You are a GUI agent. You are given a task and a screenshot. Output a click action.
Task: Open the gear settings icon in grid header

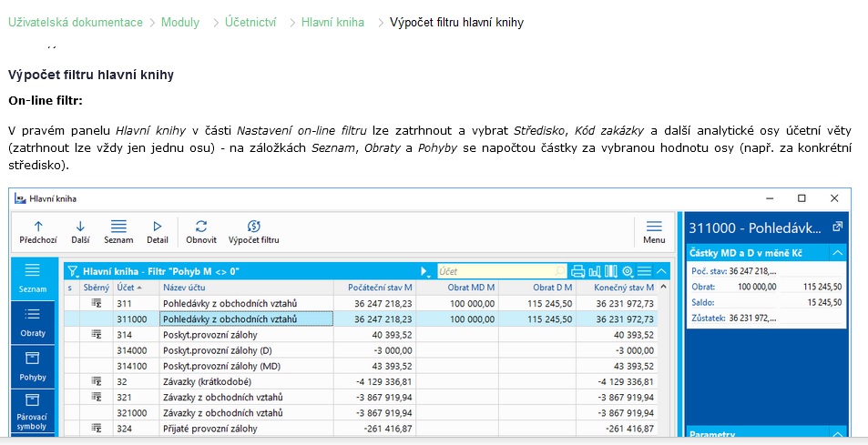(628, 271)
